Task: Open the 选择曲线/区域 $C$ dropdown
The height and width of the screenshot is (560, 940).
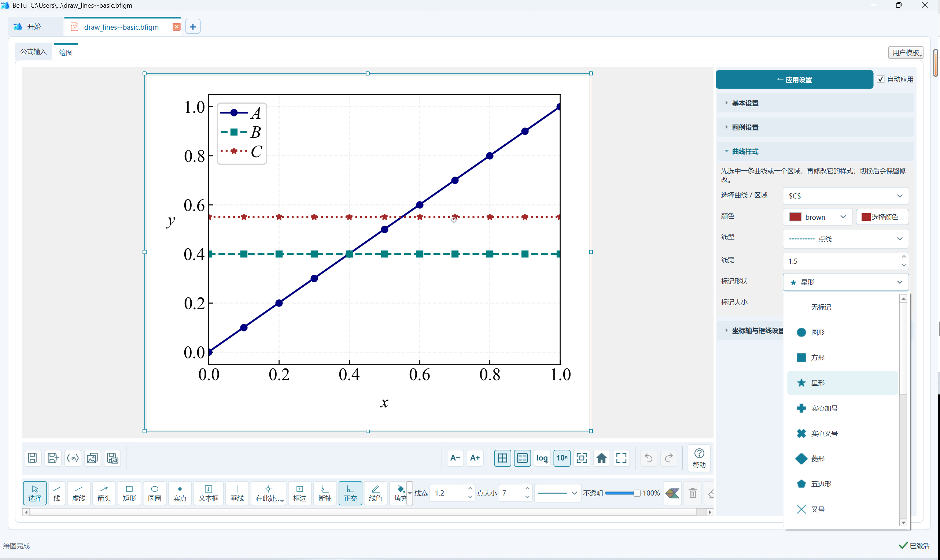Action: [x=845, y=196]
